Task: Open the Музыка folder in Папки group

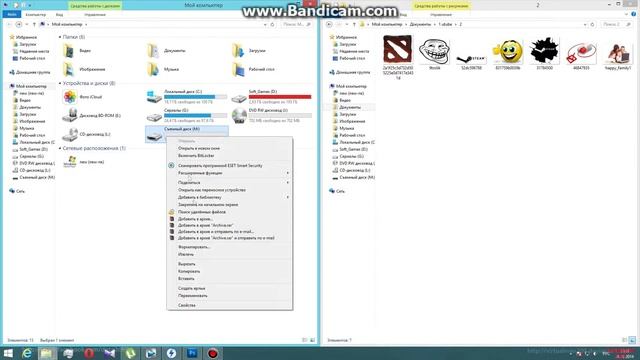Action: coord(153,69)
